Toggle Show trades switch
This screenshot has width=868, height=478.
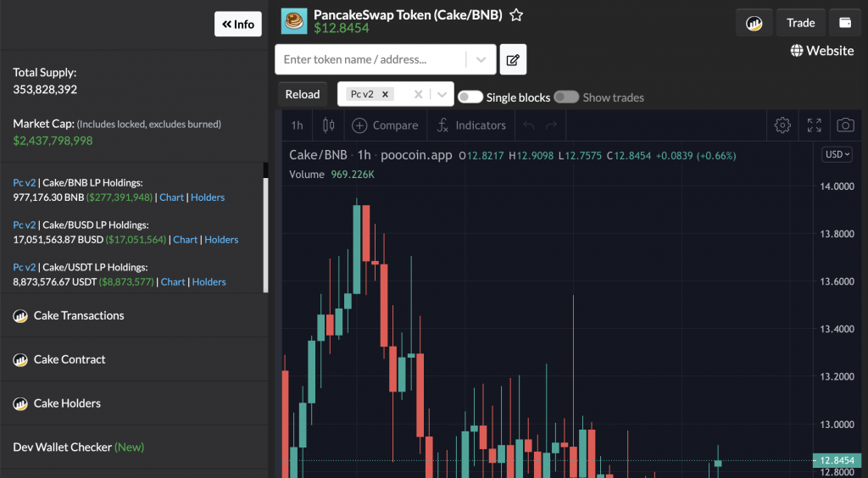566,97
